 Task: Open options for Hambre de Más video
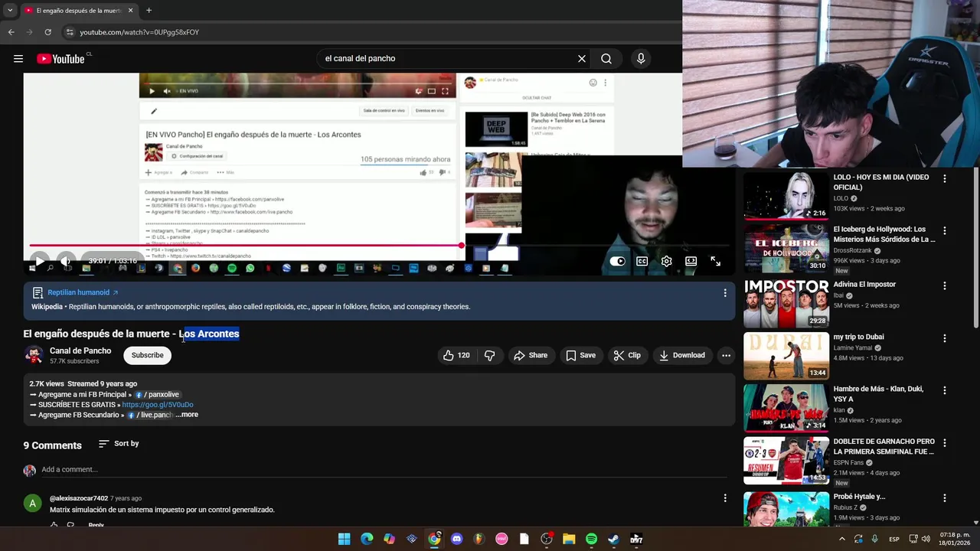[945, 390]
